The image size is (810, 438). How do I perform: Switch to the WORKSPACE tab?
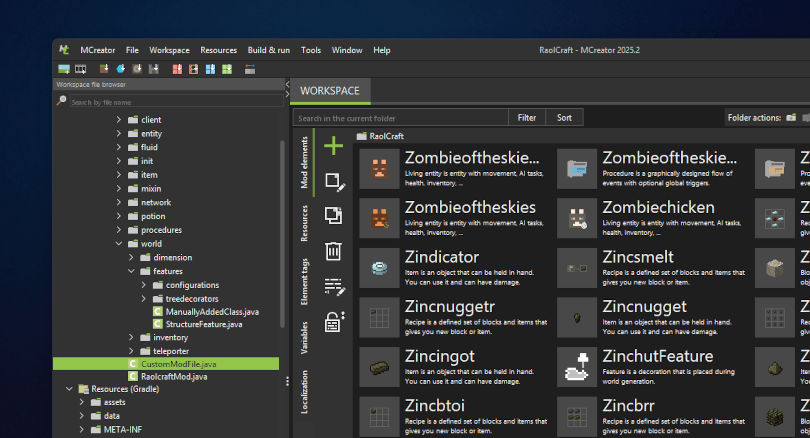(330, 91)
